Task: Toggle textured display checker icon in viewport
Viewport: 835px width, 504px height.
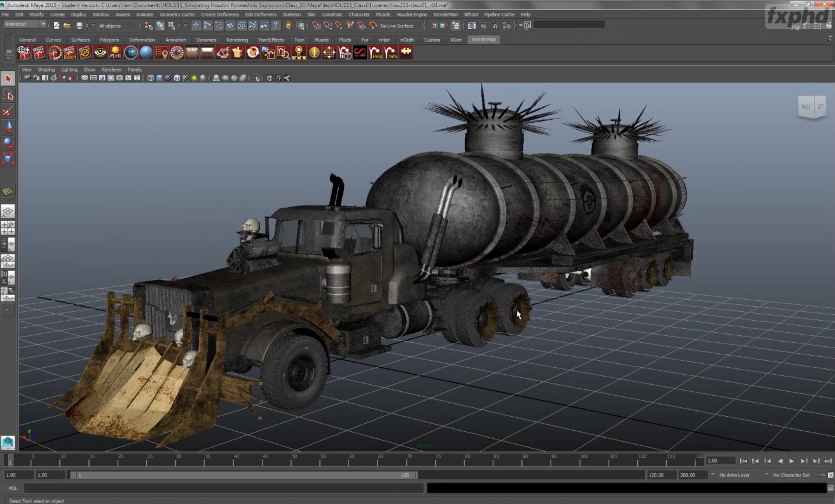Action: [x=185, y=78]
